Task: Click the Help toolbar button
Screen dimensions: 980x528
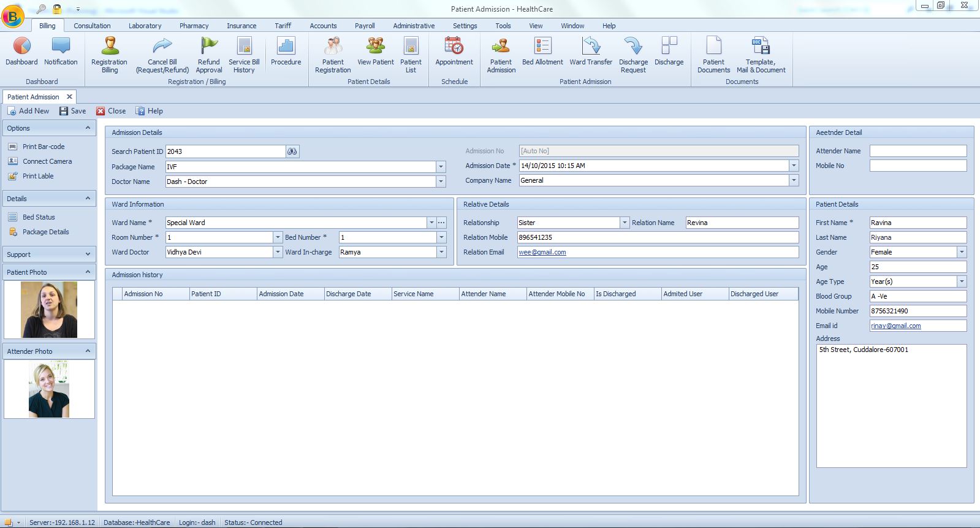Action: click(x=149, y=111)
